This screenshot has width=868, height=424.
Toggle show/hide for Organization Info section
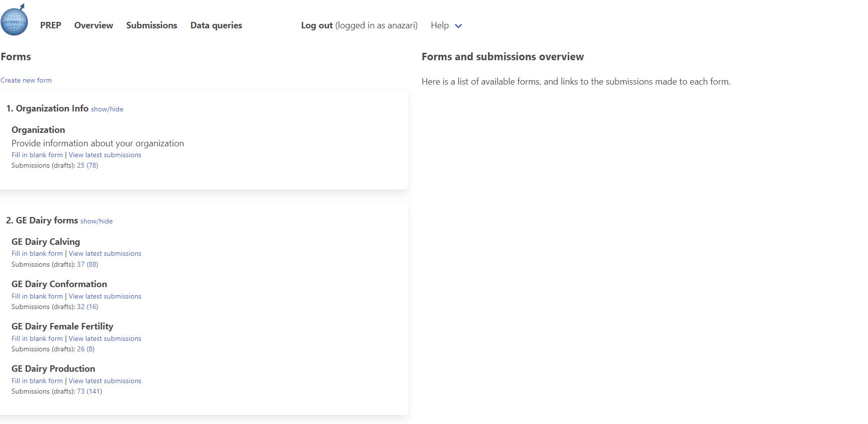(107, 109)
